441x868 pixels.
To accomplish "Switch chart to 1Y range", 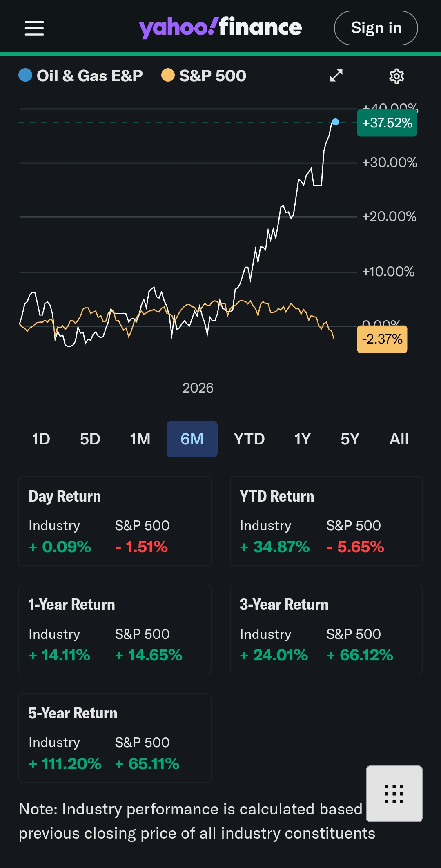I will tap(303, 439).
